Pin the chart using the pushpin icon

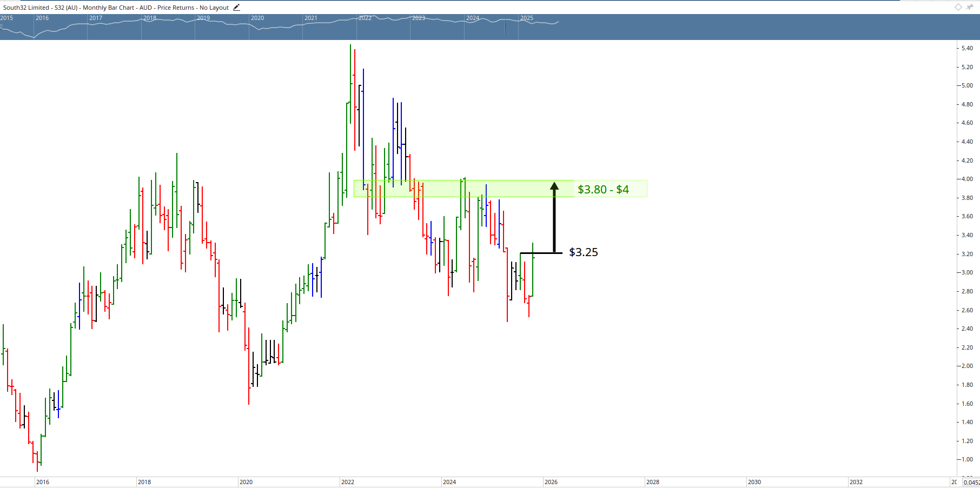click(970, 7)
